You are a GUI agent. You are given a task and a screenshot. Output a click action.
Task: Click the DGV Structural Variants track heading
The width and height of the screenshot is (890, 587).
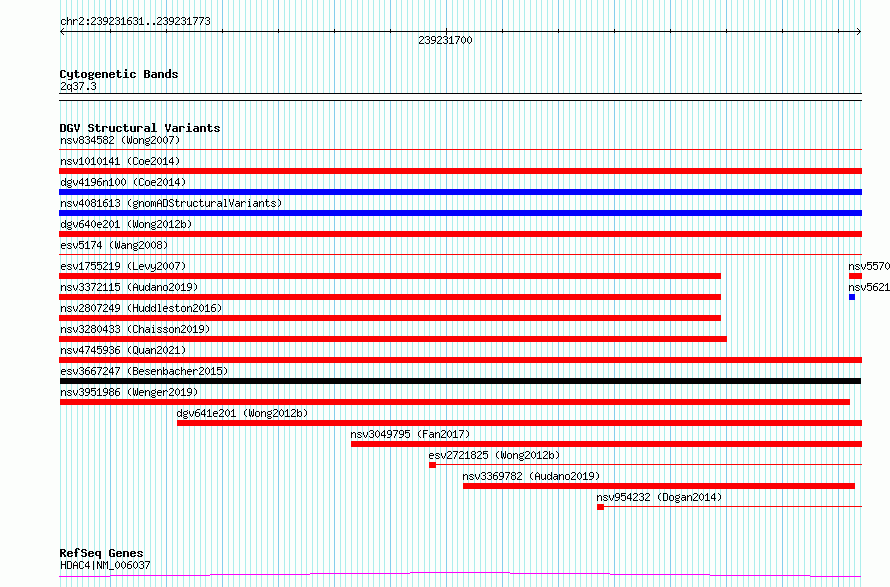(x=140, y=128)
